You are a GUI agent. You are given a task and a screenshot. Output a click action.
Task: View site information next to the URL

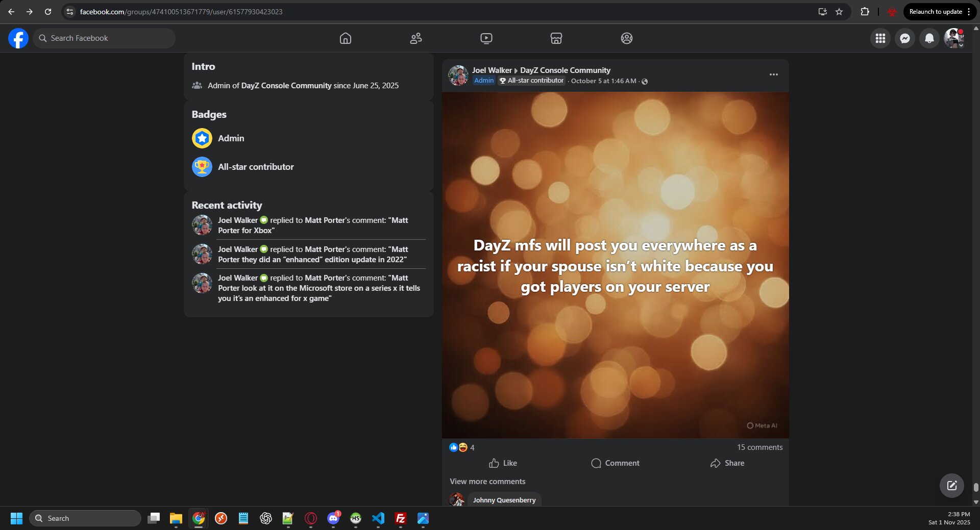point(70,12)
